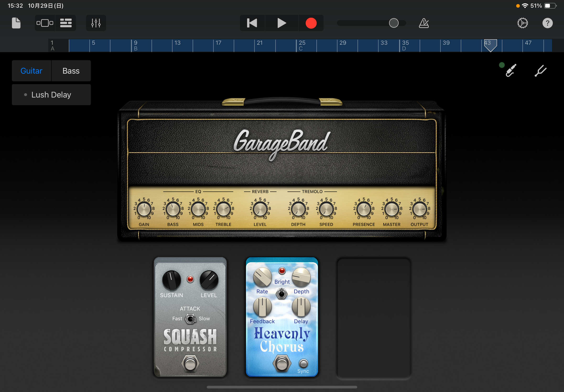Open input settings cable plug icon
The height and width of the screenshot is (392, 564).
(x=511, y=71)
